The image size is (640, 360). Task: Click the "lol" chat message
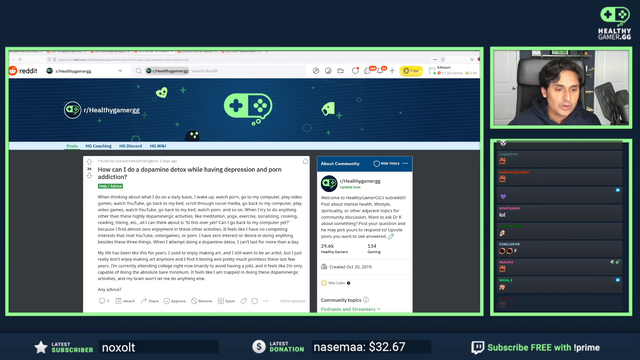pos(502,215)
